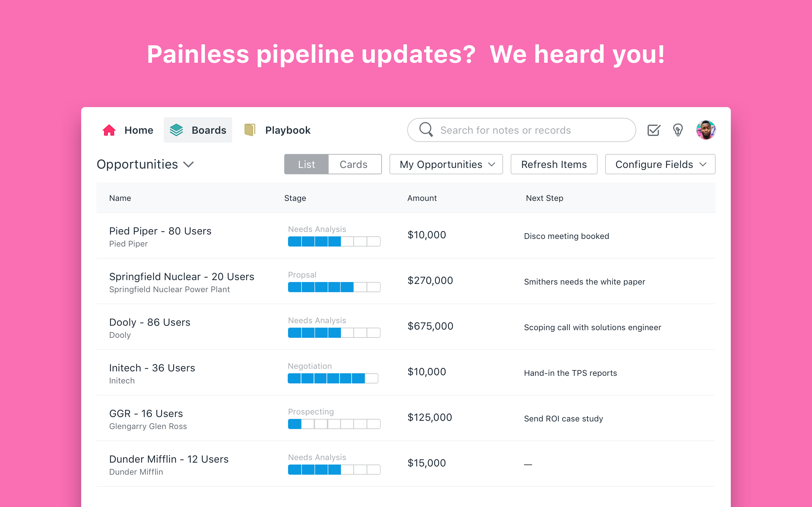Go to the Home tab
This screenshot has height=507, width=812.
[139, 130]
